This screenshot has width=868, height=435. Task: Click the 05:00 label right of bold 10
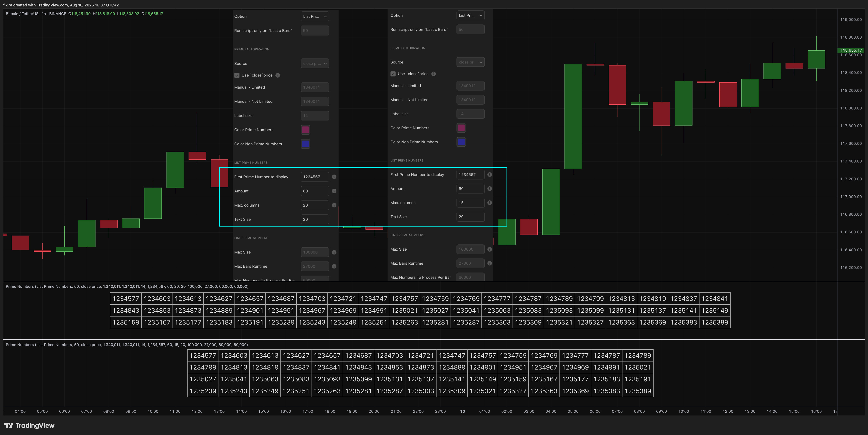(x=573, y=411)
